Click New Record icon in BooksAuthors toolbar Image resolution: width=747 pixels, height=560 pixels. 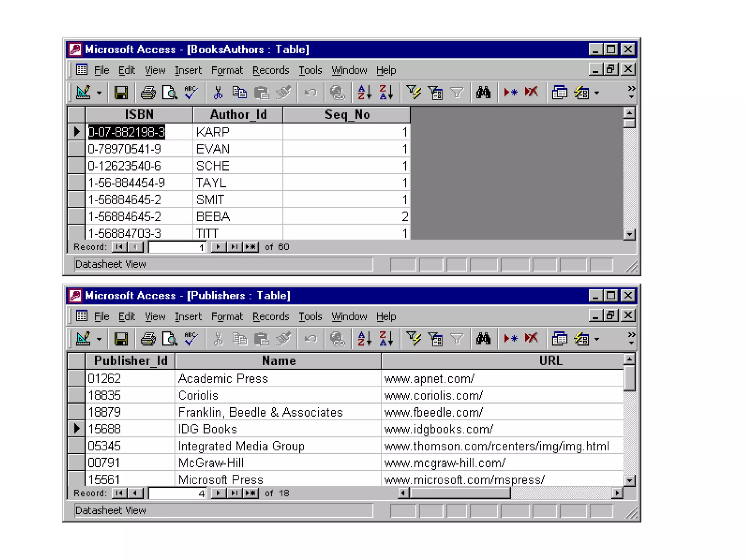coord(511,93)
